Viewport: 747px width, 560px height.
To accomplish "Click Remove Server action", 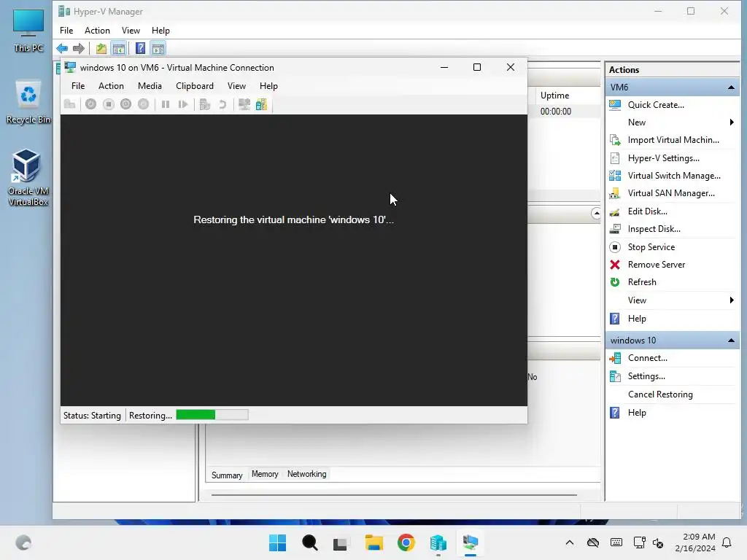I will (656, 265).
